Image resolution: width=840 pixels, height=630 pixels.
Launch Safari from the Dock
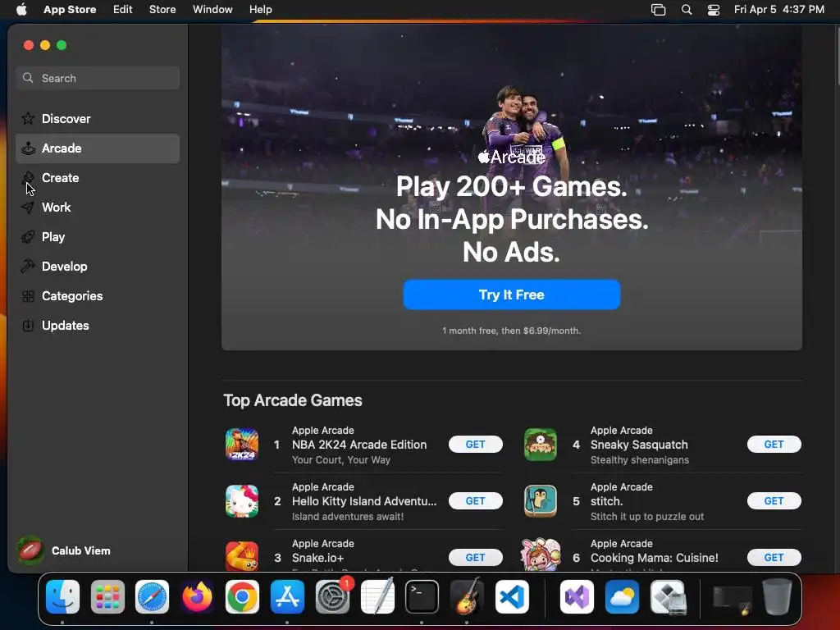click(x=152, y=597)
